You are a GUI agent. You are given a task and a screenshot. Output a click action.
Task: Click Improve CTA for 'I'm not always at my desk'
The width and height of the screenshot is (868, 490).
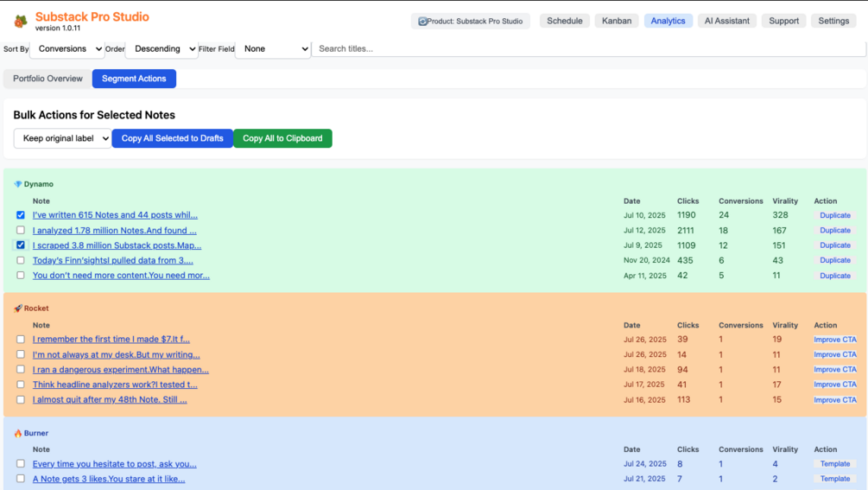(x=835, y=354)
